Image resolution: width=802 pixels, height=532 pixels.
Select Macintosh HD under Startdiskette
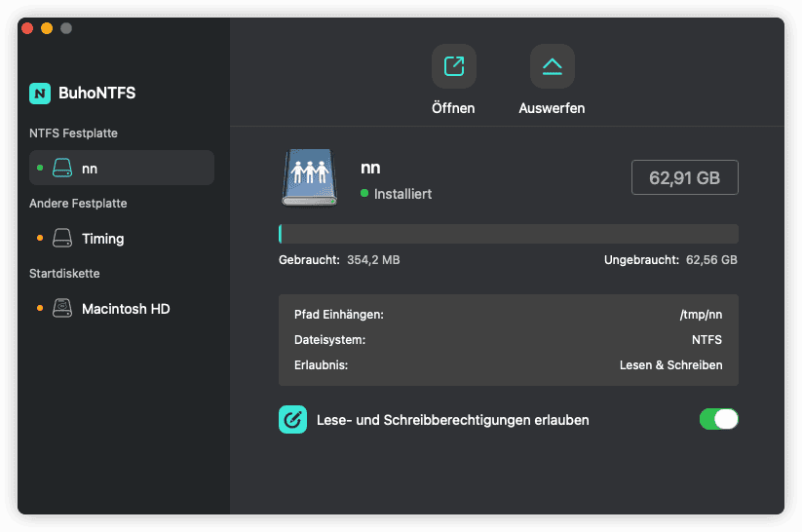pyautogui.click(x=122, y=308)
